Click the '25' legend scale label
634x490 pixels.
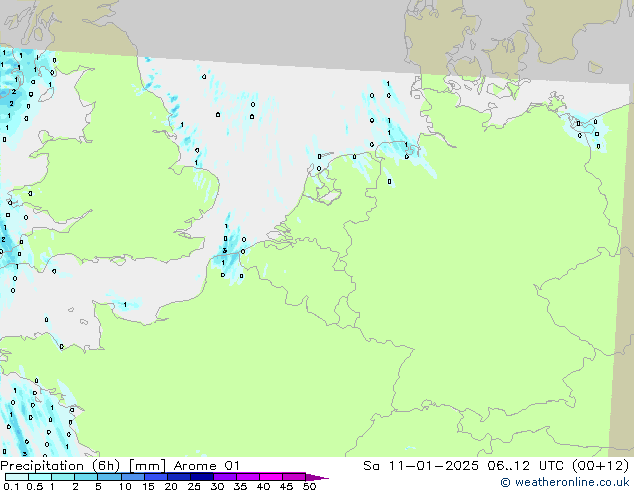point(194,486)
